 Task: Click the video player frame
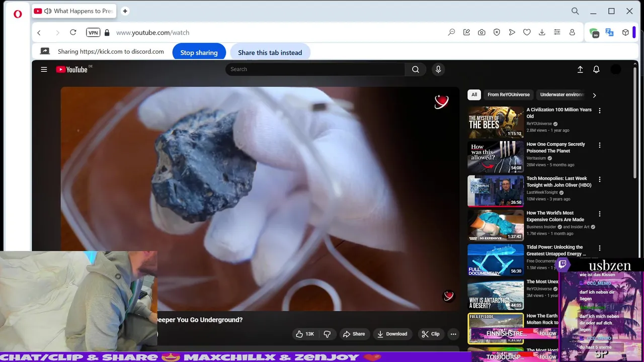(260, 199)
